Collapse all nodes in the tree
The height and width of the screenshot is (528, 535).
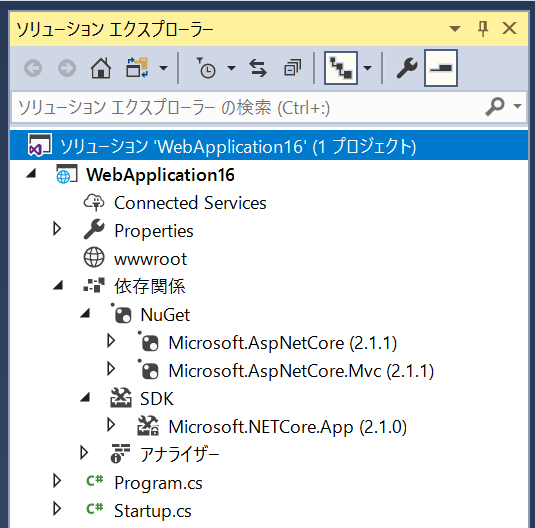pos(292,68)
